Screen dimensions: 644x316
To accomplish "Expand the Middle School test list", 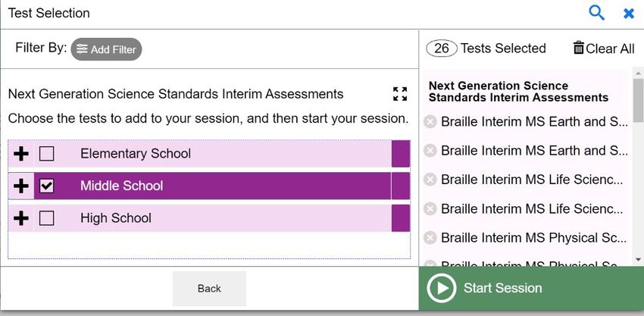I will coord(21,186).
